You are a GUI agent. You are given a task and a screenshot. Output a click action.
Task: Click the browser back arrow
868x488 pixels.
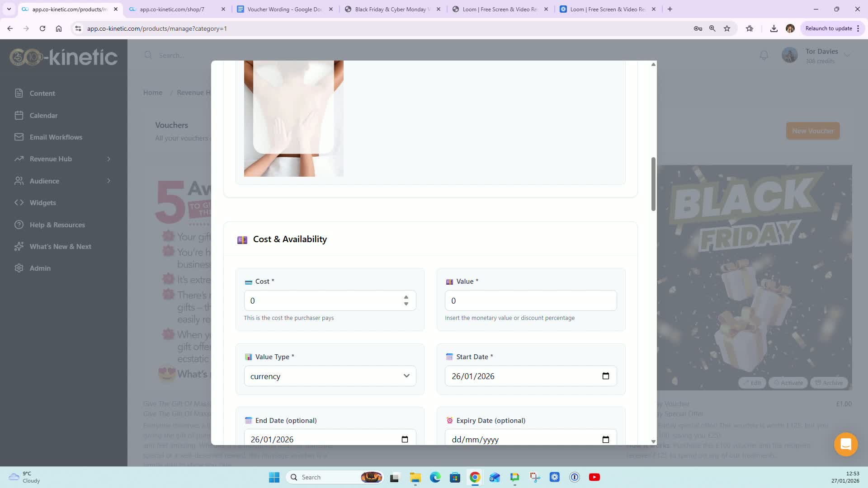10,28
